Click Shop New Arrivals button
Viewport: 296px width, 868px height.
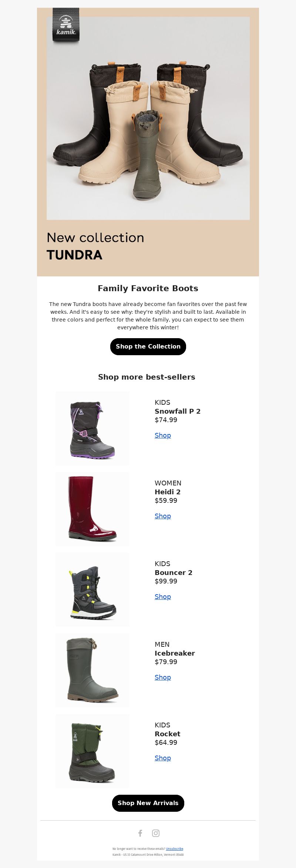click(x=148, y=803)
